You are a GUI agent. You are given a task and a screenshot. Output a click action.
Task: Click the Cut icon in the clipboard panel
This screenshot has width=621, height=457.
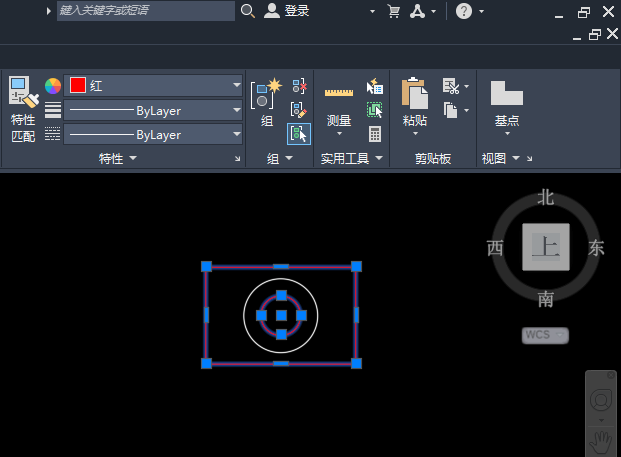[451, 86]
